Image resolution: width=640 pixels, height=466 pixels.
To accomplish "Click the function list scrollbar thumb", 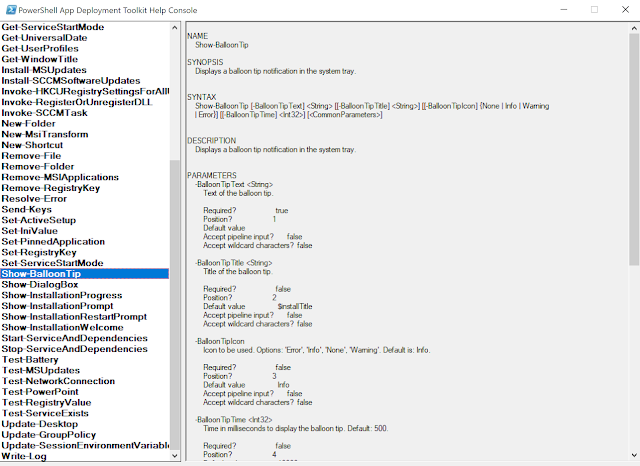I will (175, 304).
